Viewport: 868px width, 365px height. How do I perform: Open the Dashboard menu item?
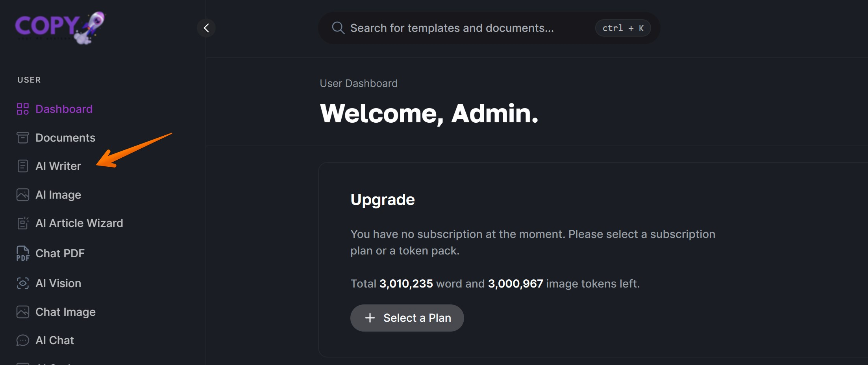pyautogui.click(x=64, y=109)
